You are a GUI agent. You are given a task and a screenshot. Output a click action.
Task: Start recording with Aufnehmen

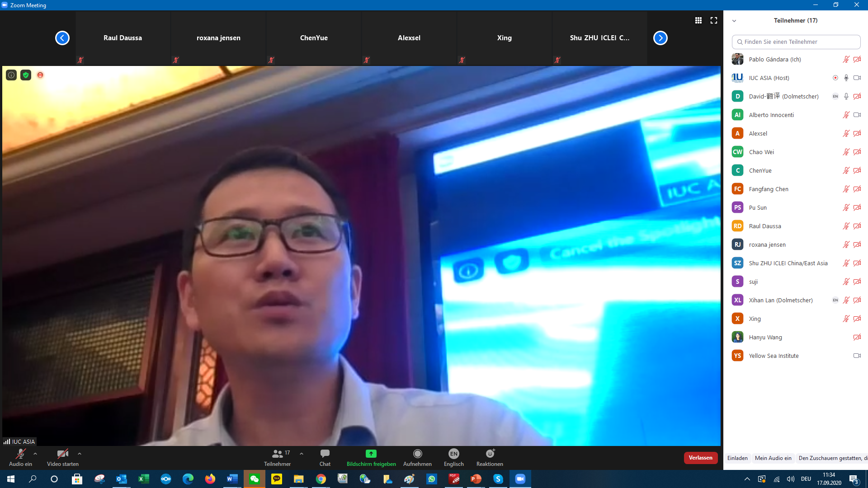click(x=417, y=457)
